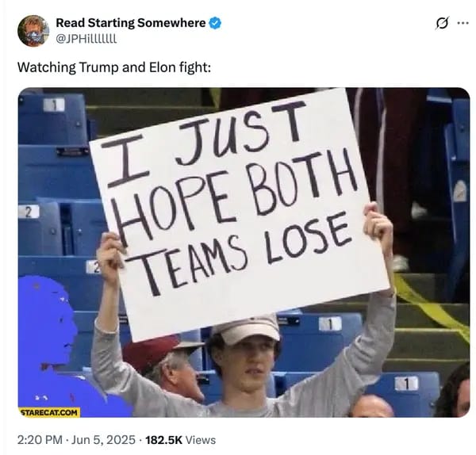Open the Read Starting Somewhere display name
Screen dimensions: 476x455
click(x=131, y=23)
